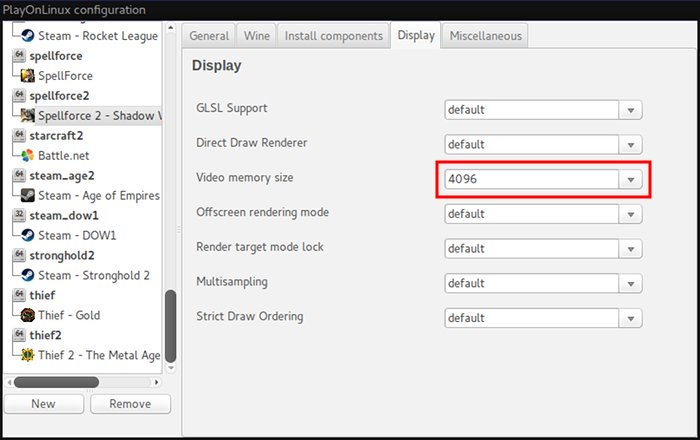Click the 64-bit icon next to spellforce

pyautogui.click(x=19, y=55)
